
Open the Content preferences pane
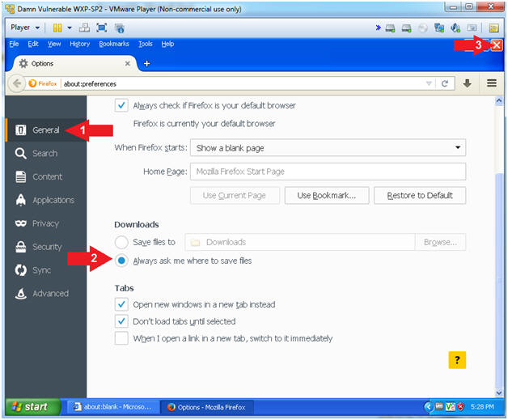pos(46,176)
